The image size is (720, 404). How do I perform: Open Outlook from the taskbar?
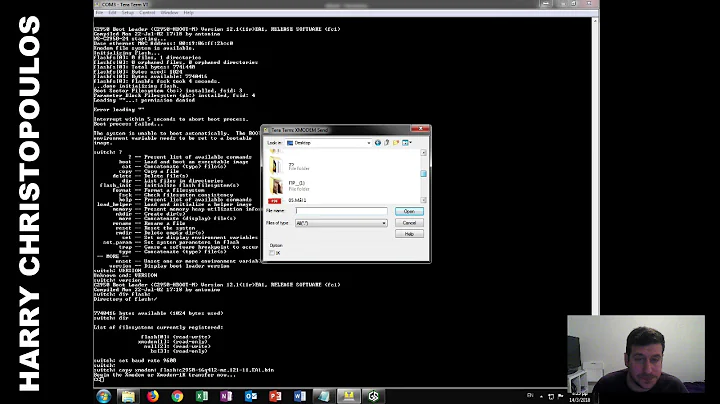click(251, 396)
